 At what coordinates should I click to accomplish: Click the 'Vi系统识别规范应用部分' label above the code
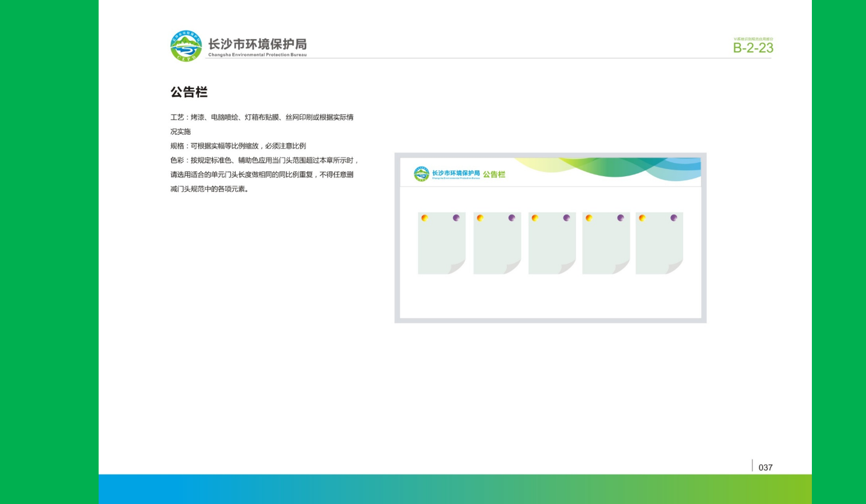[x=752, y=38]
